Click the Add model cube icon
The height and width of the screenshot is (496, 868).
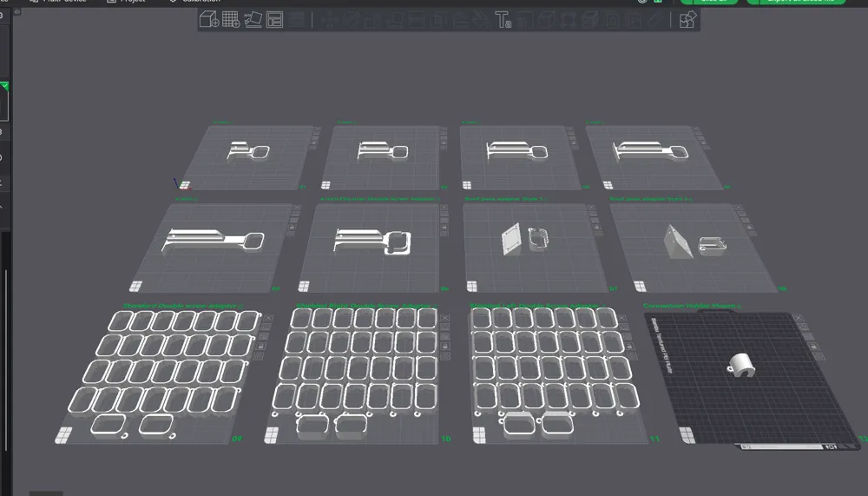point(208,19)
